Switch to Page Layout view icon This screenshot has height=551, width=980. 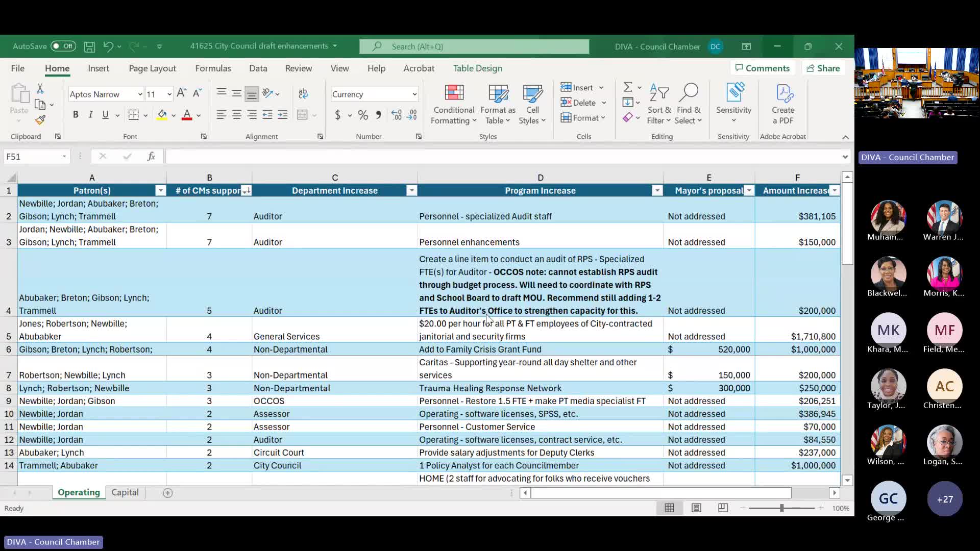click(x=696, y=508)
